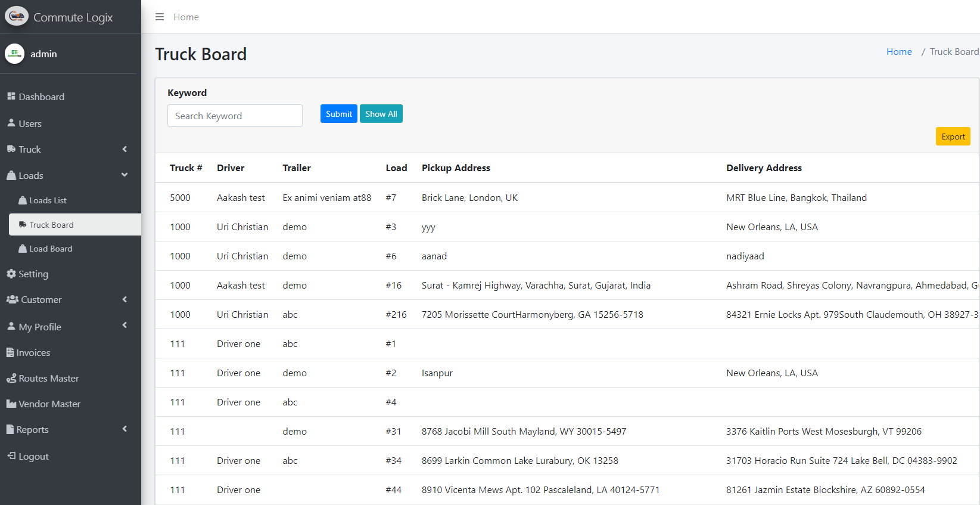Expand the My Profile submenu arrow
The height and width of the screenshot is (505, 980).
click(x=125, y=326)
